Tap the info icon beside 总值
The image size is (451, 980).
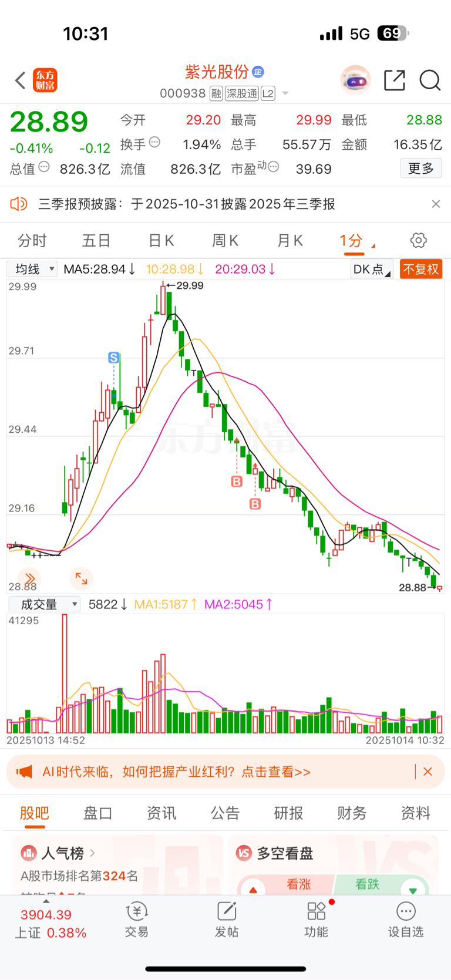tap(44, 167)
